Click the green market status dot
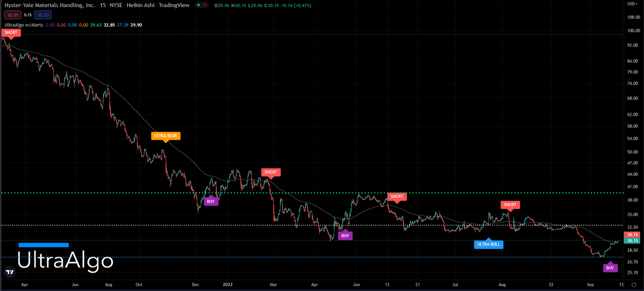The width and height of the screenshot is (644, 291). coord(198,5)
